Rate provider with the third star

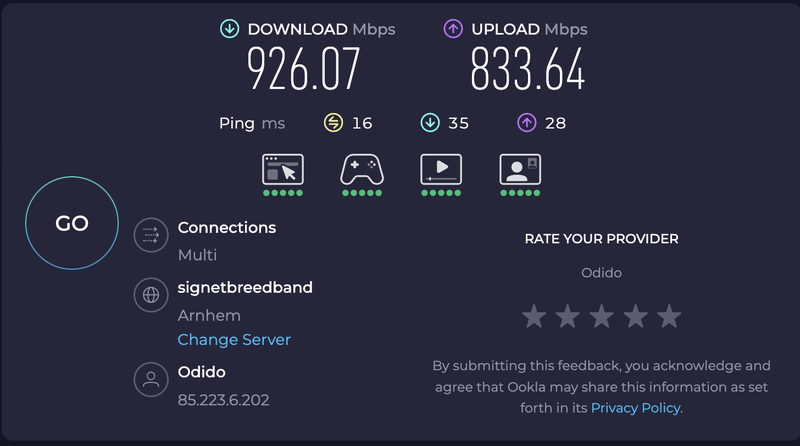[x=602, y=316]
